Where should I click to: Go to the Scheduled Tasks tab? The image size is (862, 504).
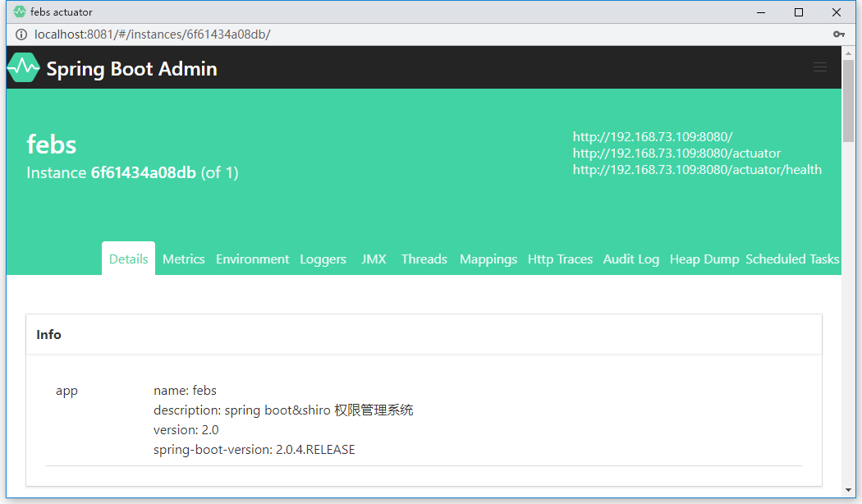[x=792, y=259]
